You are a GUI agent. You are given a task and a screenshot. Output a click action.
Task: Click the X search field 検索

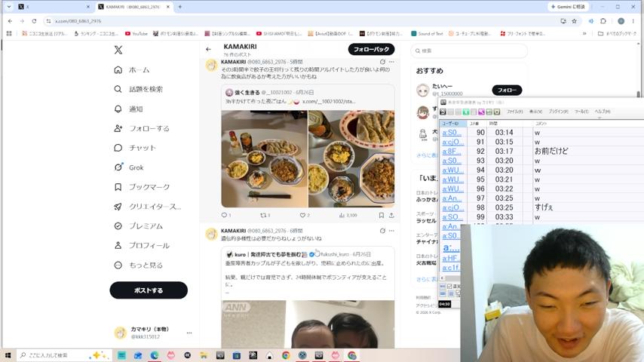[469, 51]
